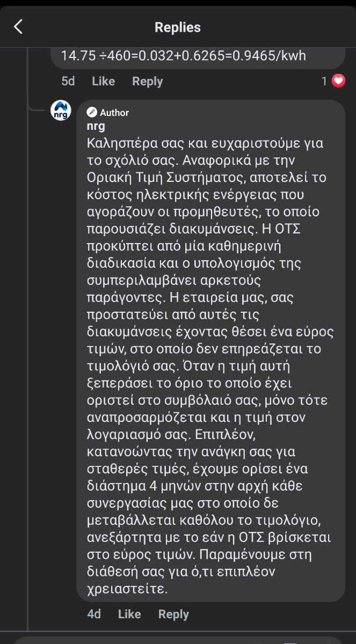Click the Replies header title
Screen dimensions: 356x644
click(178, 27)
